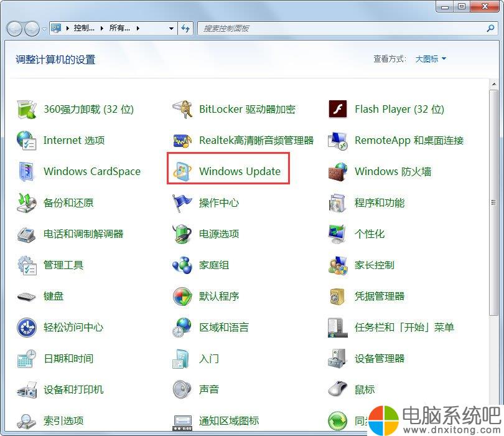
Task: Select the 控制... breadcrumb in address bar
Action: tap(84, 28)
